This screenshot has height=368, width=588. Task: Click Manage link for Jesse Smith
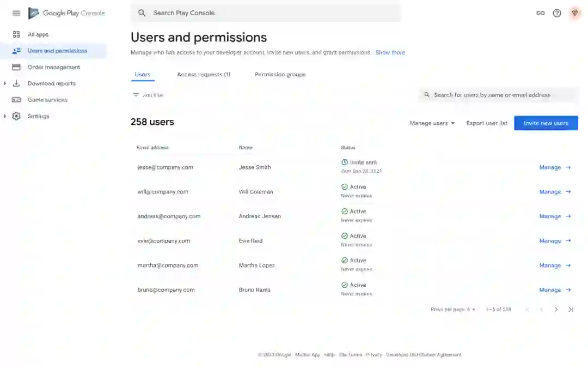click(x=555, y=167)
